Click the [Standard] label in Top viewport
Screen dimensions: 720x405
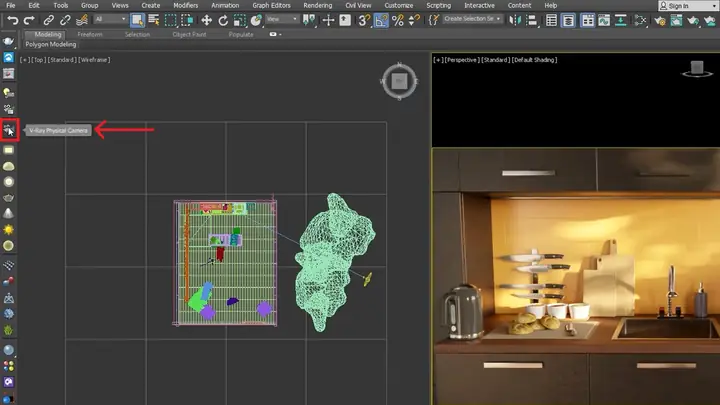click(x=62, y=60)
